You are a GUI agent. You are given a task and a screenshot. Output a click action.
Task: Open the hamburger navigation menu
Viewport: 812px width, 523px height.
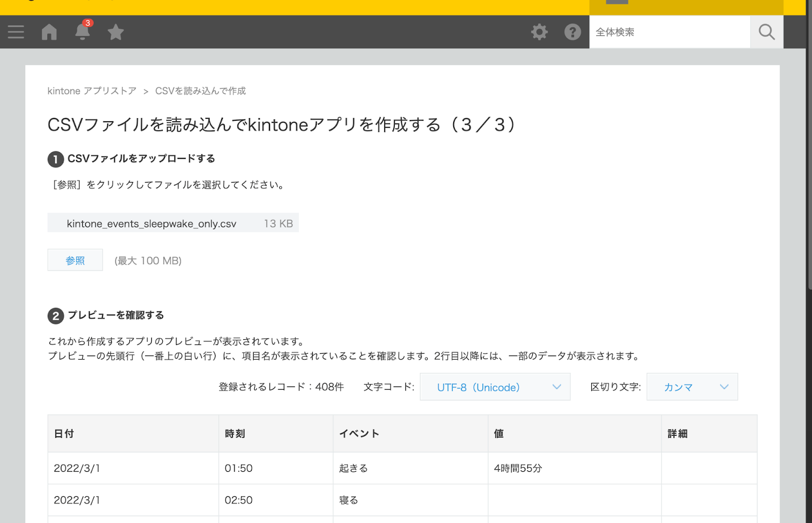click(16, 32)
